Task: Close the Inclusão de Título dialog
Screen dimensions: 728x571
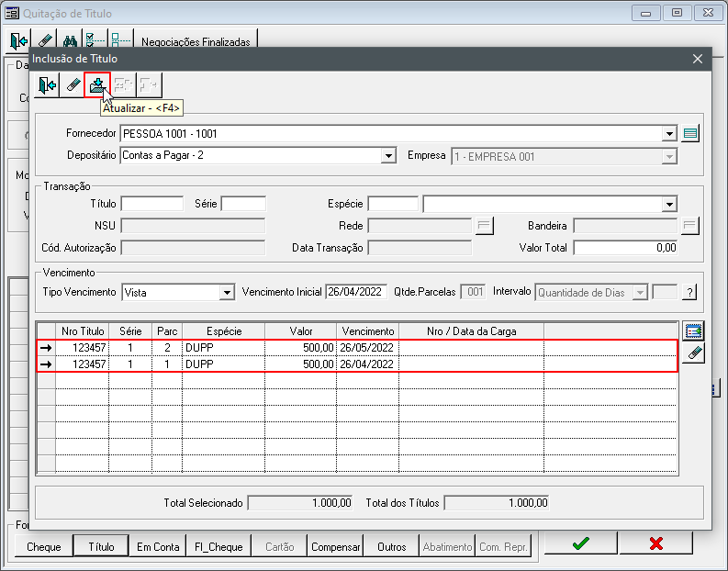Action: 698,59
